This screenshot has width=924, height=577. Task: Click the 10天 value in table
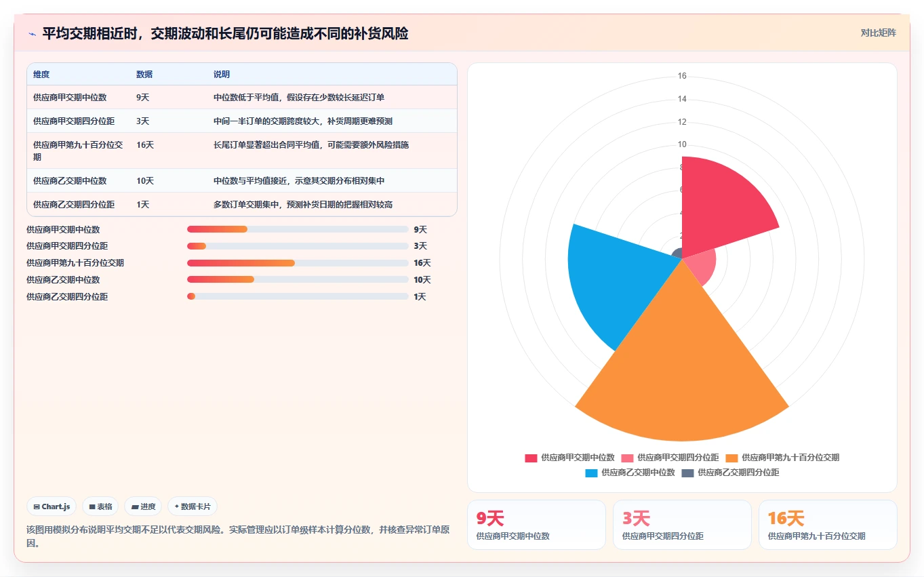(145, 181)
